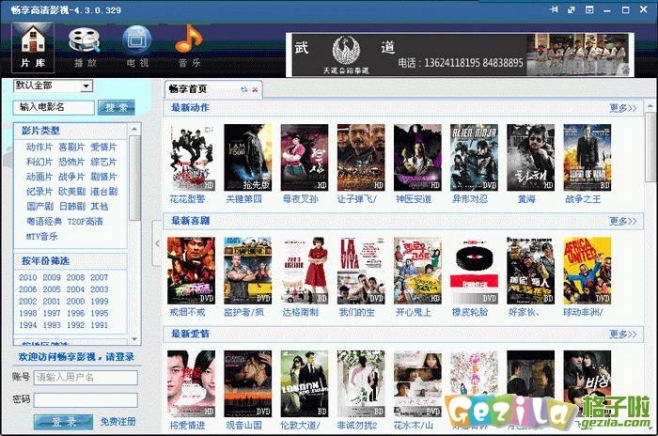
Task: Choose the 720P高清 category
Action: coord(85,221)
